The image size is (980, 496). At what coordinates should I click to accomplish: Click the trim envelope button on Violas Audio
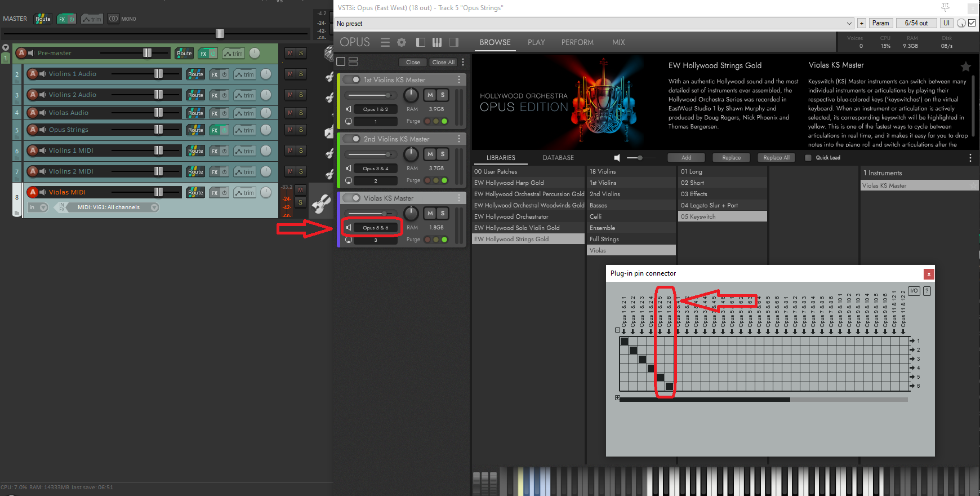tap(245, 113)
